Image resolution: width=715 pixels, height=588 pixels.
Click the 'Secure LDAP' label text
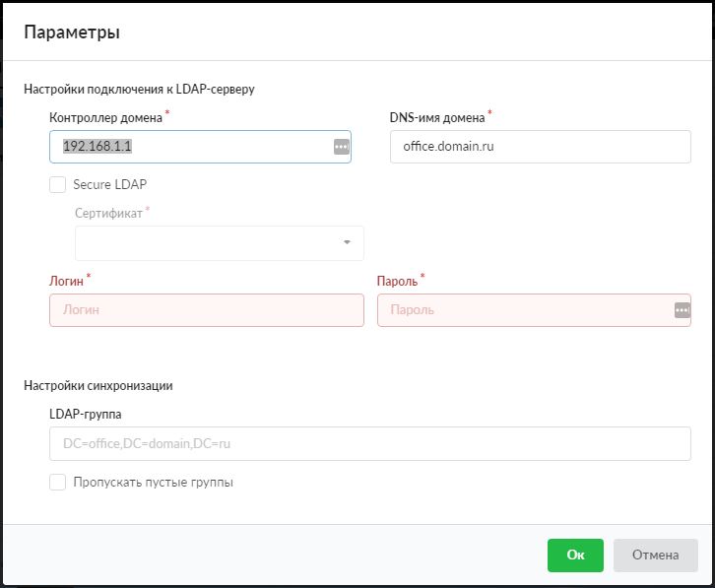pos(110,184)
